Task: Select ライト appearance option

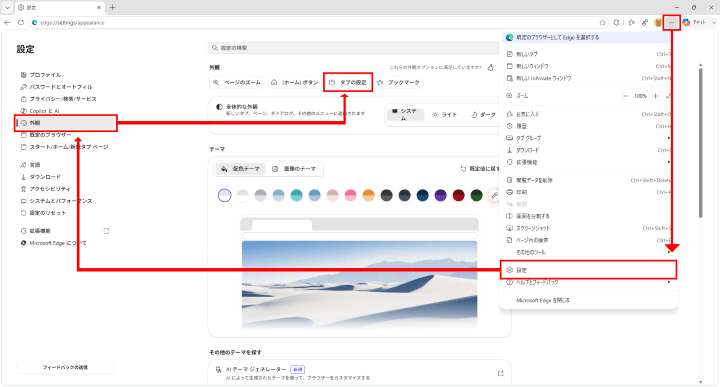Action: pos(444,115)
